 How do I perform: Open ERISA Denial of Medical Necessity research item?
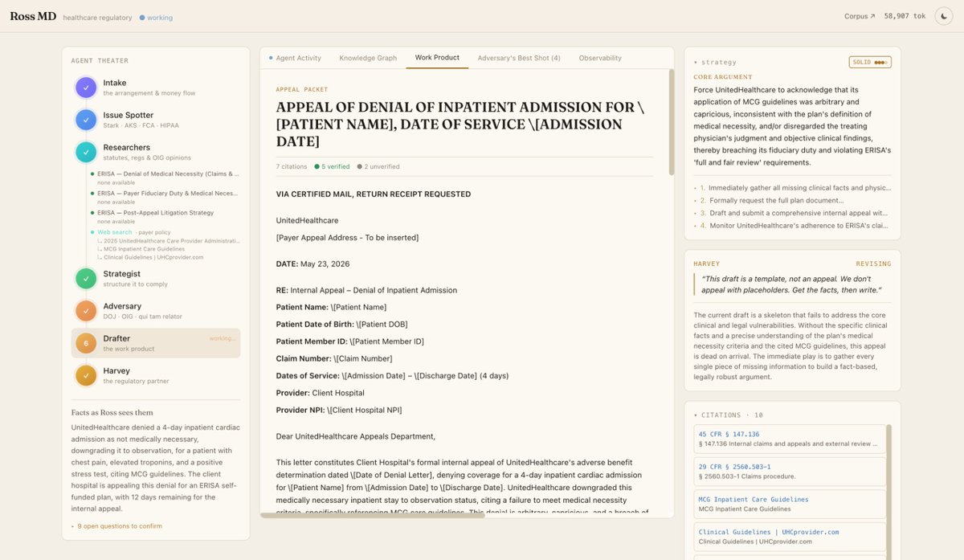point(168,174)
